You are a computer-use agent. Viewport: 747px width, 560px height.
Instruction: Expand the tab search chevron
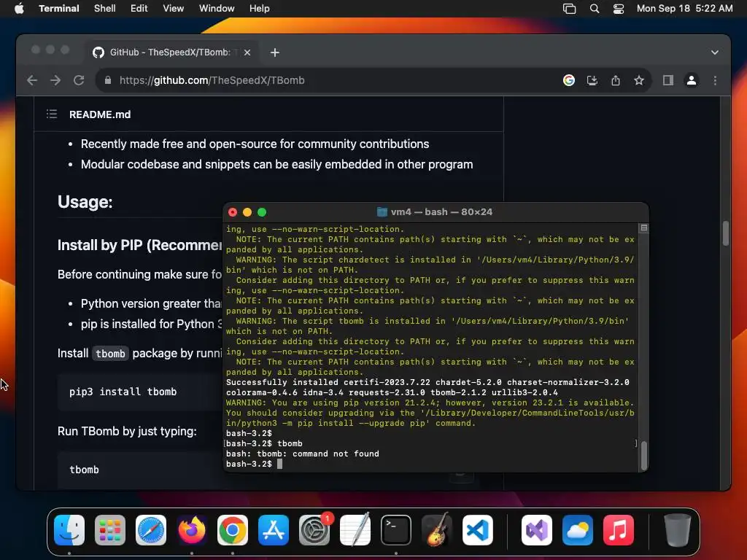(x=715, y=52)
